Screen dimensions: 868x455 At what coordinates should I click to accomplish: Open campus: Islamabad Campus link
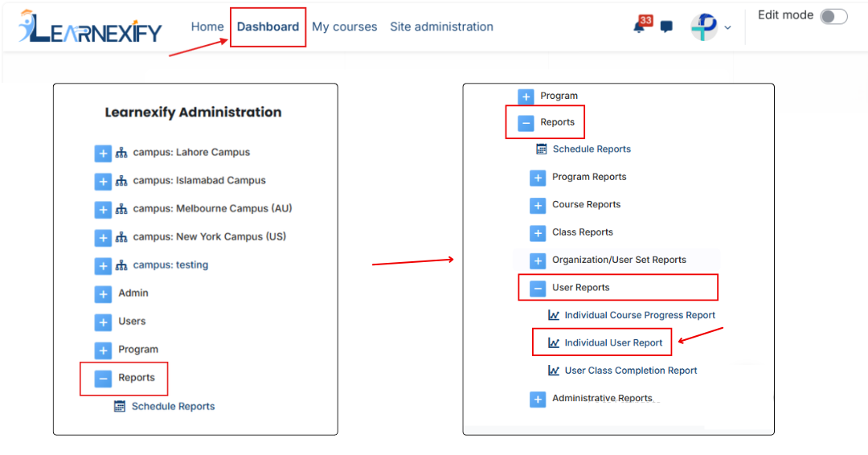pos(199,180)
